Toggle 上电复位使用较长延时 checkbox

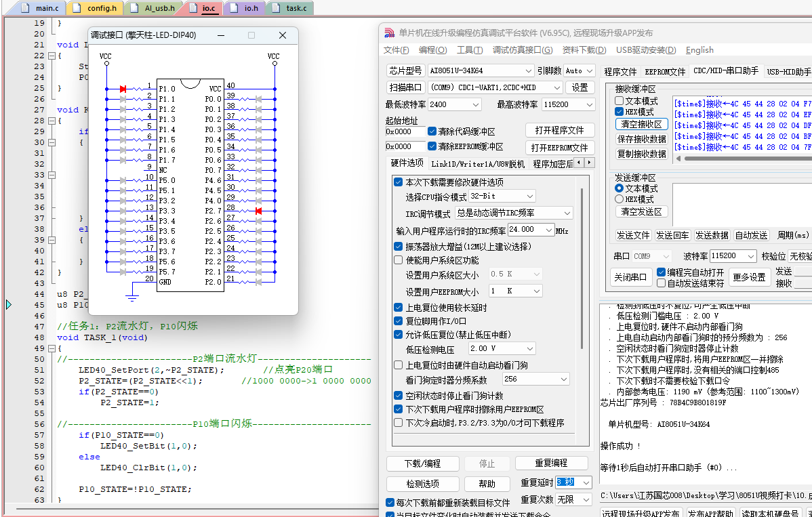tap(399, 308)
